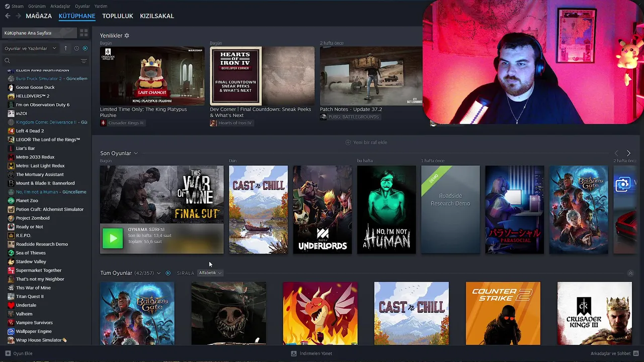Go back with the left arrow
This screenshot has height=362, width=644.
(x=8, y=16)
